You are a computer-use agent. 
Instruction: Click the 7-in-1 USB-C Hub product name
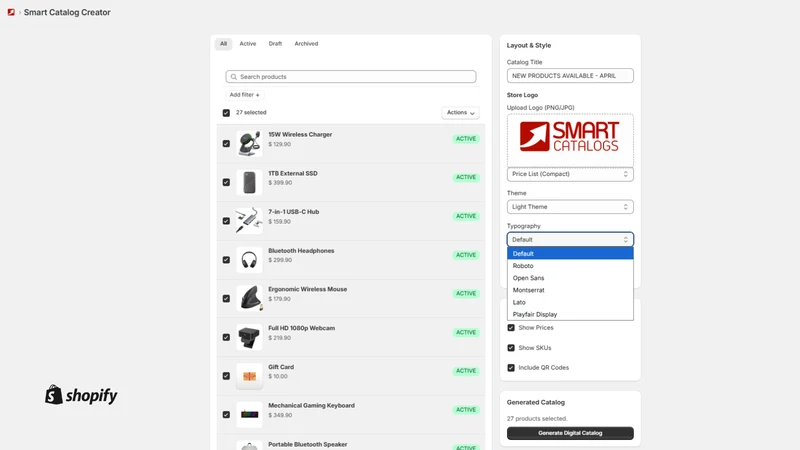(294, 212)
